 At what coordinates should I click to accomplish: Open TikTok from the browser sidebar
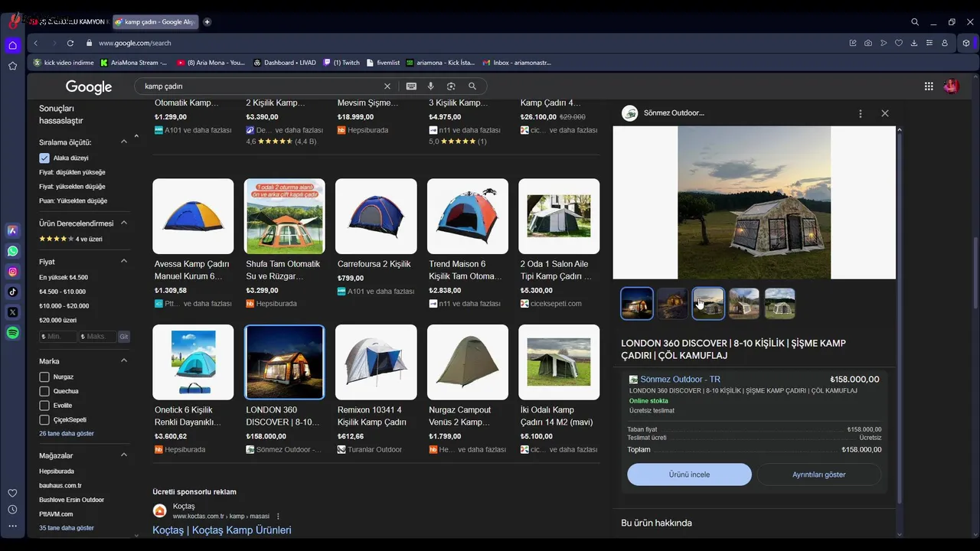[x=12, y=292]
